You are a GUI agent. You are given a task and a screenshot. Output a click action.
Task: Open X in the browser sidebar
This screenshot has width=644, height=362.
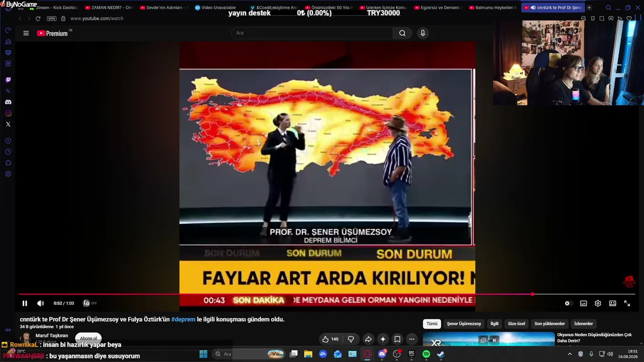coord(8,124)
